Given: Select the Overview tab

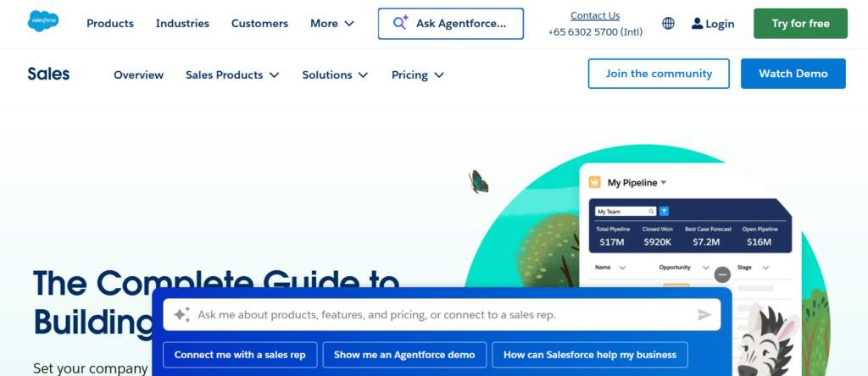Looking at the screenshot, I should pyautogui.click(x=138, y=75).
